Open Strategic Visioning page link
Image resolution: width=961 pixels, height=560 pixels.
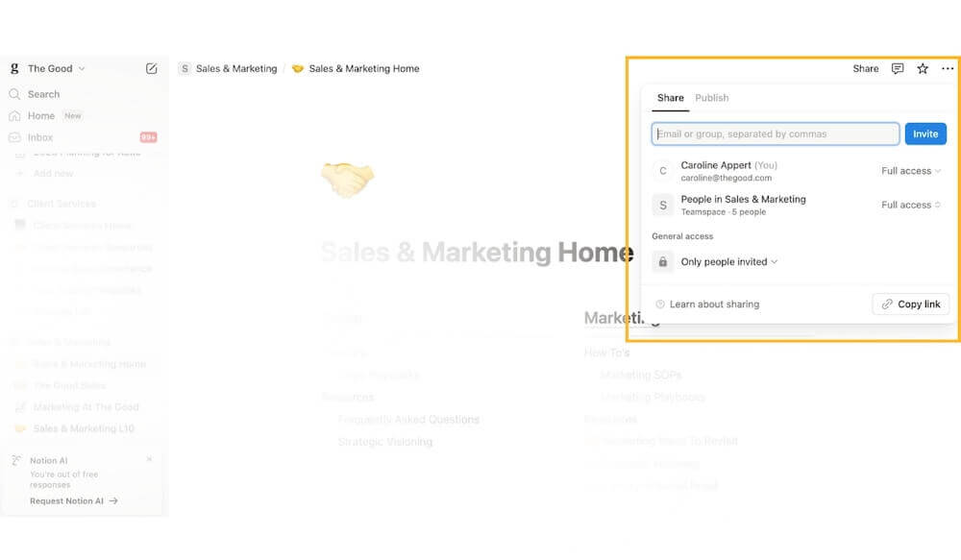click(x=385, y=443)
